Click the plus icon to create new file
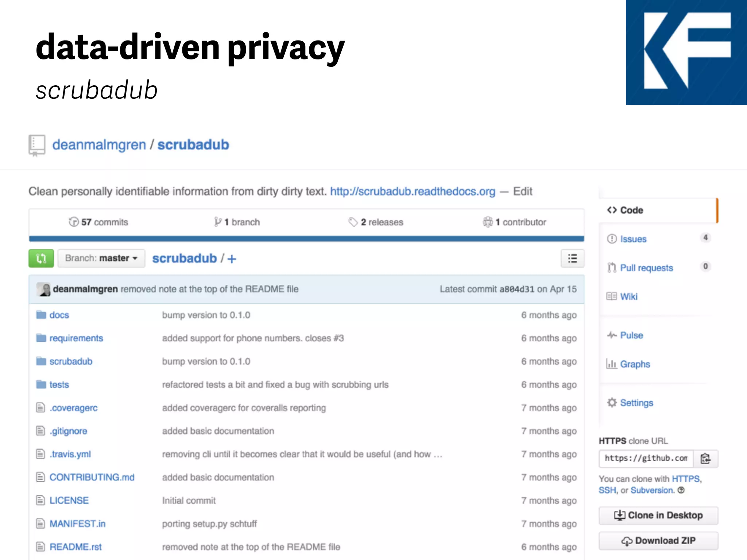 pos(232,259)
